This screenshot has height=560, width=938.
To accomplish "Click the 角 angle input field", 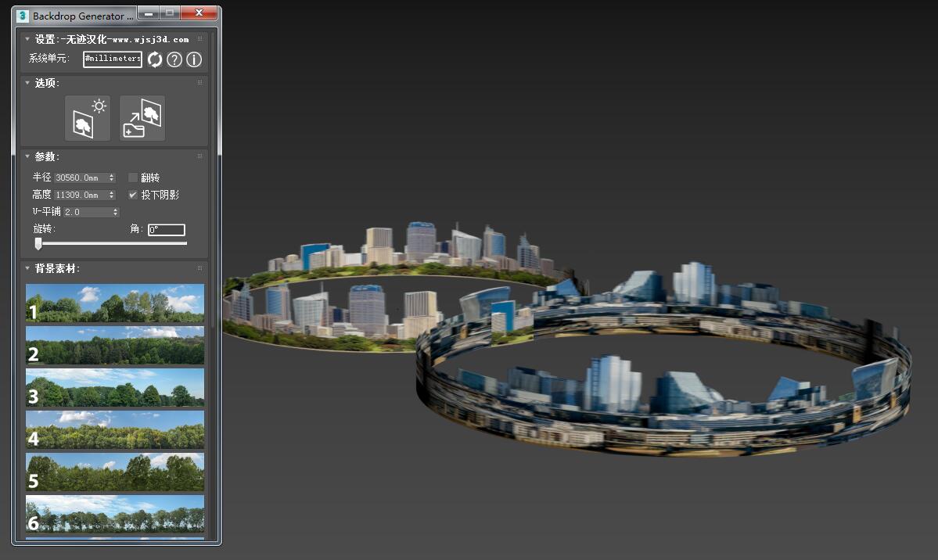I will (x=167, y=230).
